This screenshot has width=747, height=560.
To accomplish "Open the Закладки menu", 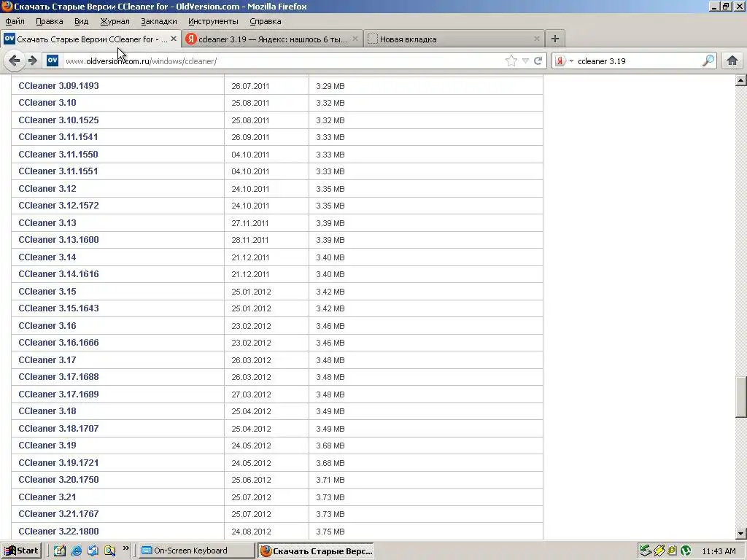I will 158,21.
